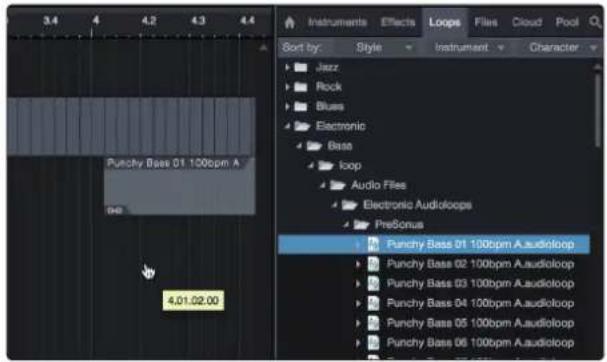Screen dimensions: 607x362
Task: Click the scroll-up arrow above the arrangement
Action: (264, 48)
